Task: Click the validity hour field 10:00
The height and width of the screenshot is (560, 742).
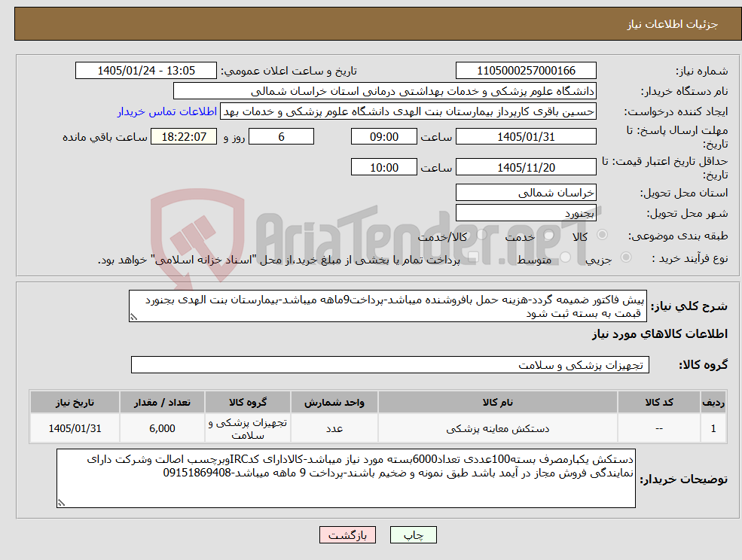Action: click(383, 167)
